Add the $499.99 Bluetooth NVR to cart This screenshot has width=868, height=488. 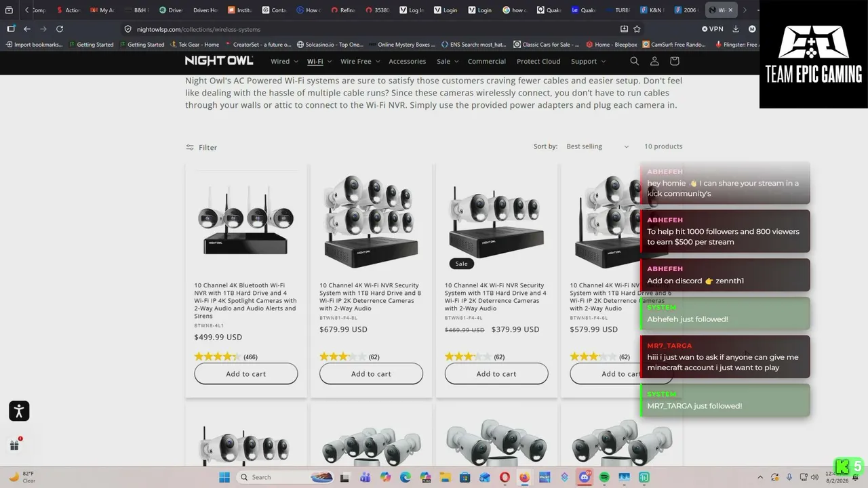246,373
